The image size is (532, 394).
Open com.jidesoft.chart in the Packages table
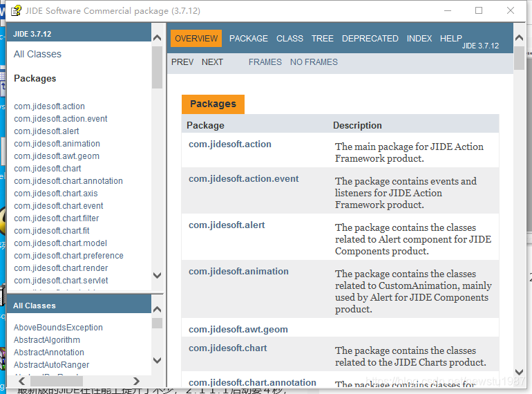pyautogui.click(x=228, y=348)
